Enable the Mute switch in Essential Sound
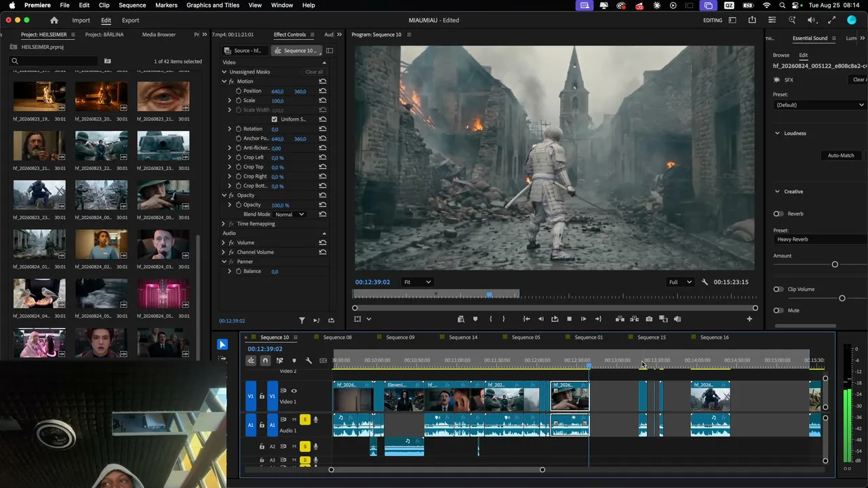 pyautogui.click(x=778, y=310)
